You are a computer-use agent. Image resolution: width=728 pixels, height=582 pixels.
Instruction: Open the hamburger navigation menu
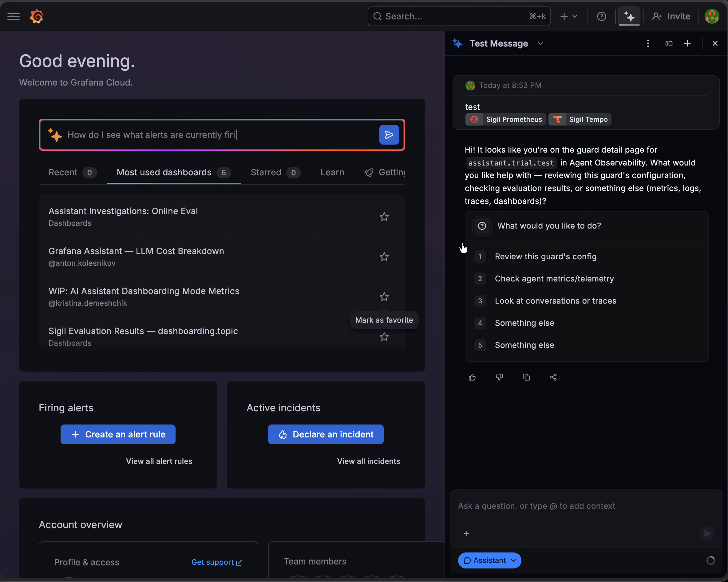click(x=14, y=16)
